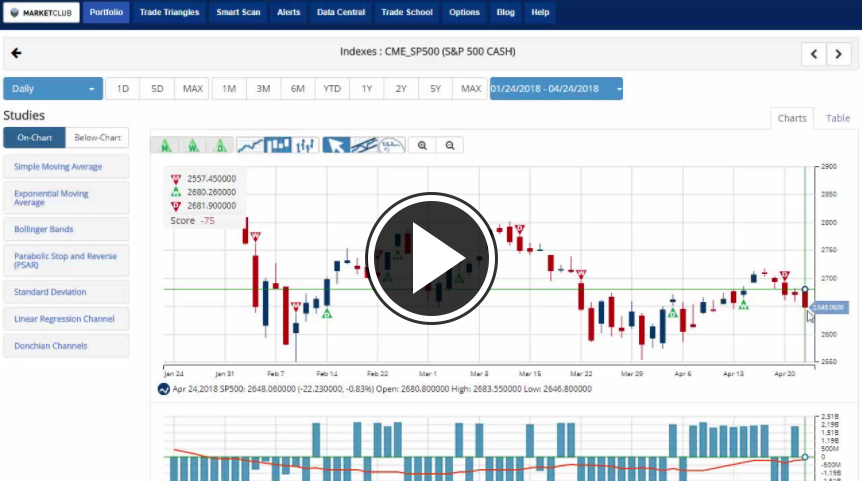Toggle the daily Trade Triangle icon
This screenshot has height=481, width=862.
pos(220,146)
